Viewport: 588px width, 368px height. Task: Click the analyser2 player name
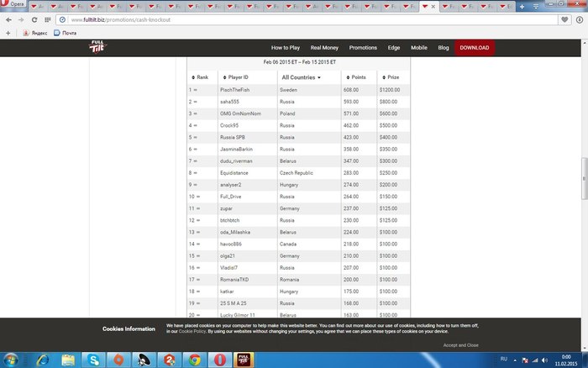click(x=231, y=185)
